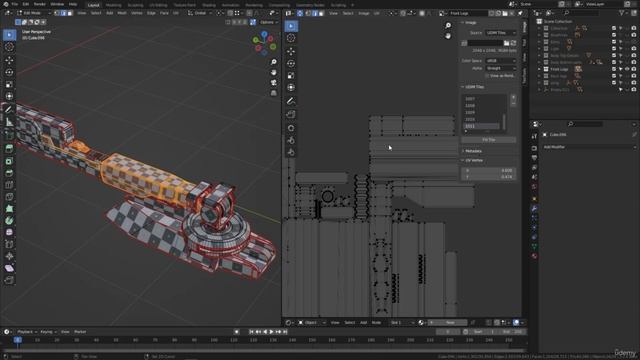The height and width of the screenshot is (360, 640).
Task: Expand the Front Legs collection in outliner
Action: point(540,69)
